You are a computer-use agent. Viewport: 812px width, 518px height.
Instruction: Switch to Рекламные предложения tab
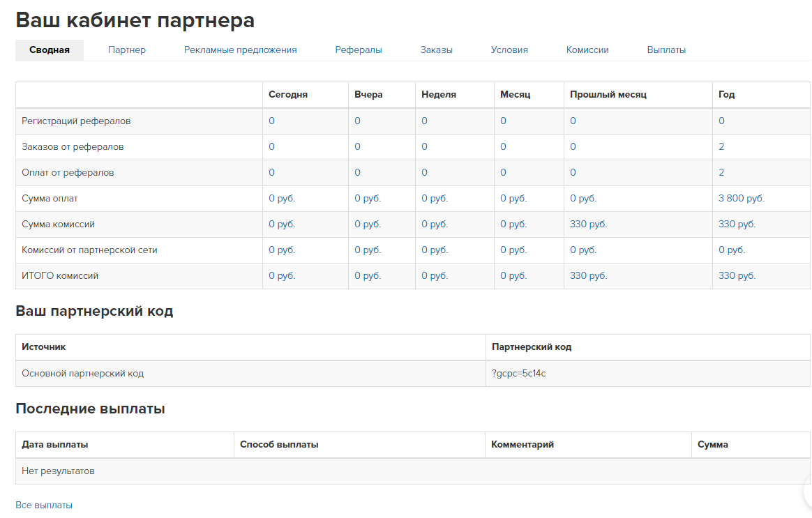[x=240, y=50]
